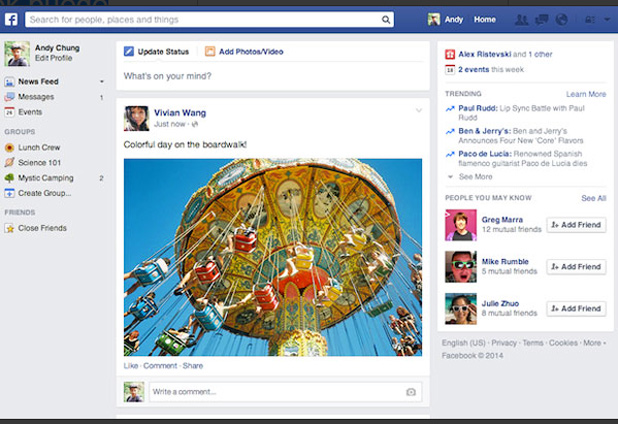Click the camera icon in comment box

[x=411, y=392]
